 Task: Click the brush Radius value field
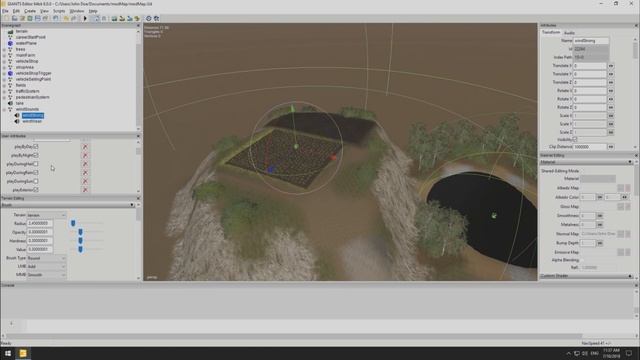40,223
